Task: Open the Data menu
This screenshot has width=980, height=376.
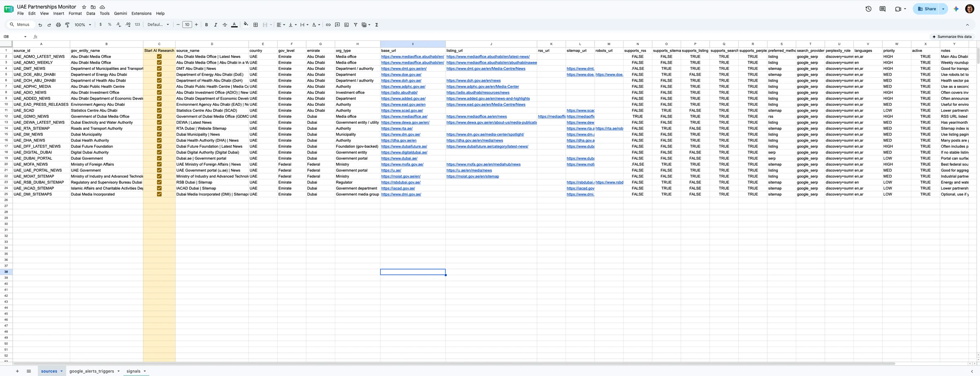Action: (x=91, y=13)
